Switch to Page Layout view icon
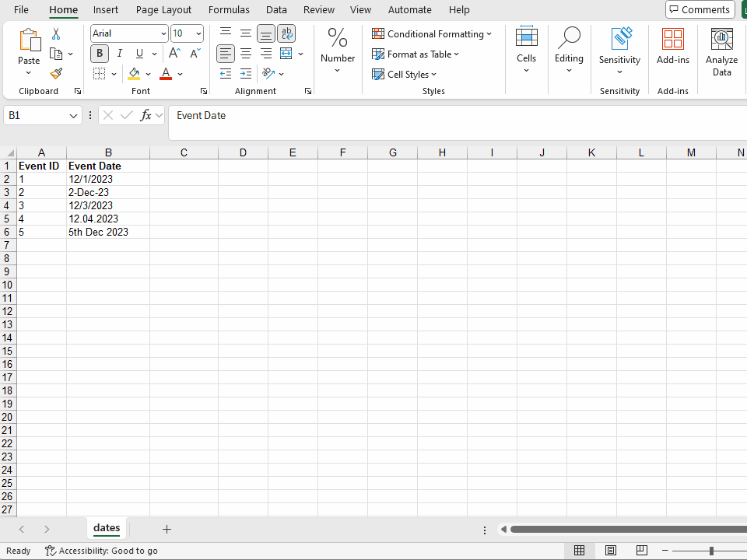This screenshot has height=560, width=747. (611, 551)
